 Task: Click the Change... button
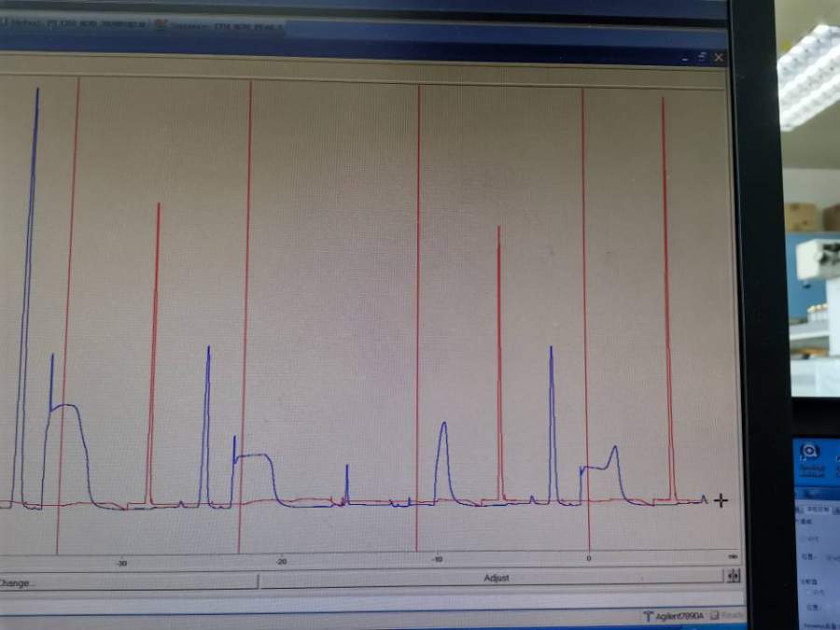click(129, 582)
